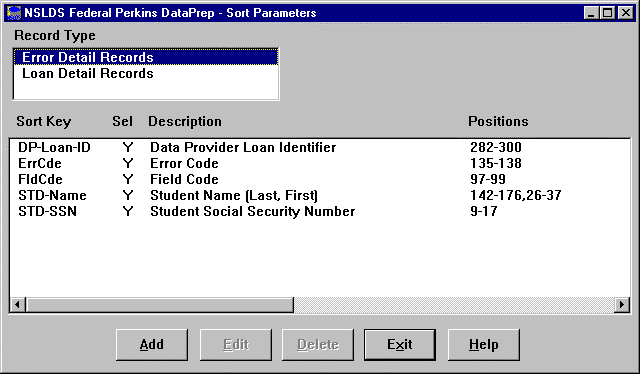Click the Sel value Y for ErrCde

pos(128,163)
